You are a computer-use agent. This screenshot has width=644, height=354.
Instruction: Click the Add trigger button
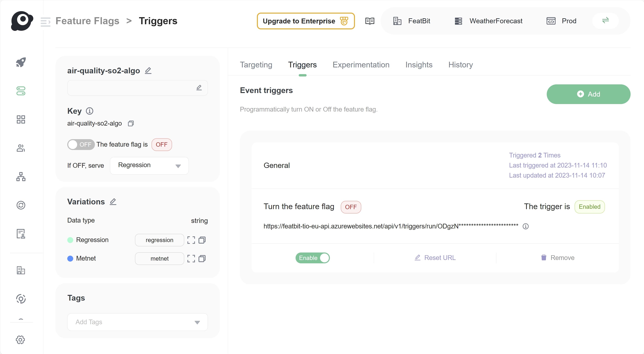coord(588,94)
